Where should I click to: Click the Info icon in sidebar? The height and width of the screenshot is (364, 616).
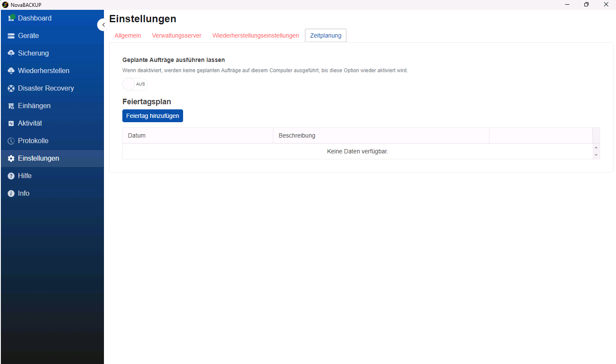(11, 194)
